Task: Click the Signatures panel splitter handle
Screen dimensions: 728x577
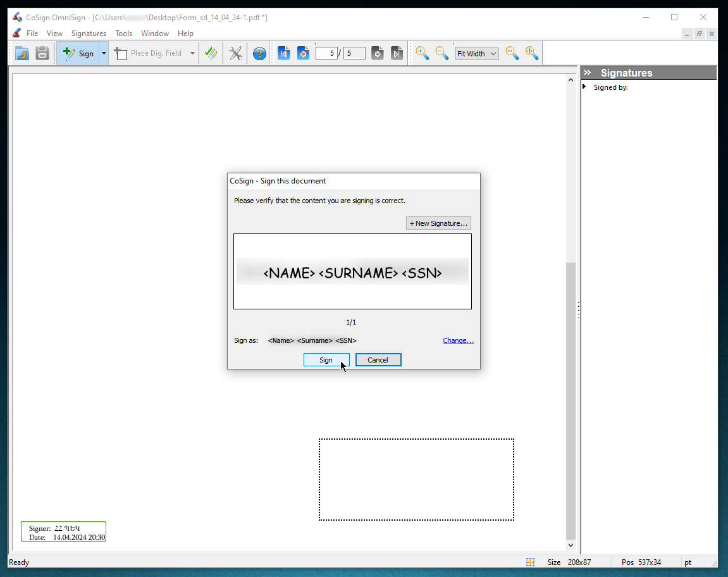Action: click(579, 311)
